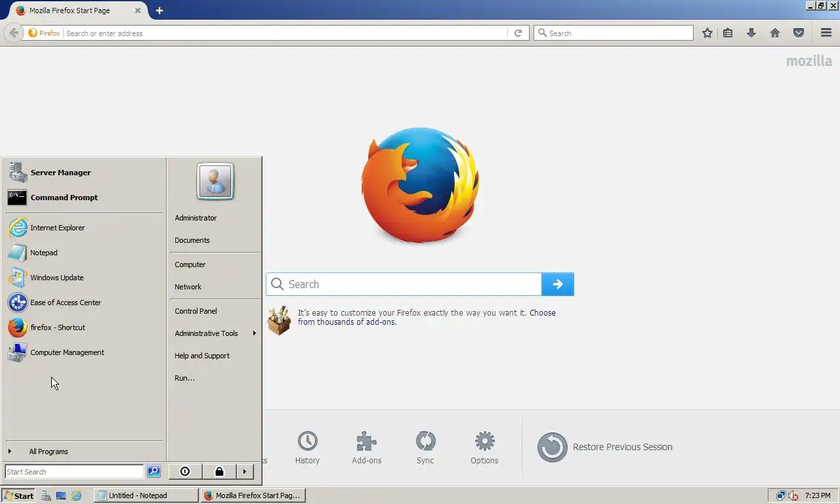Open Windows Update from Start menu
This screenshot has width=840, height=504.
point(84,278)
